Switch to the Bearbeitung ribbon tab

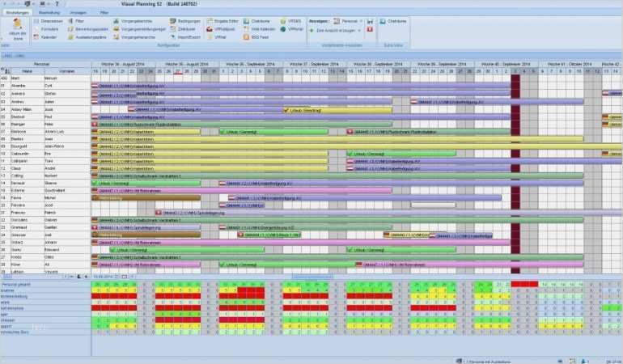click(x=49, y=13)
